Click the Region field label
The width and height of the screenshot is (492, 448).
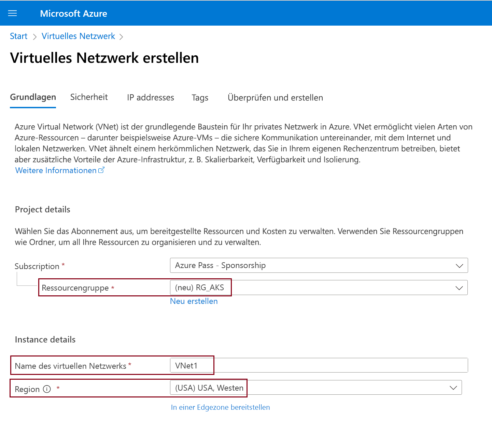pos(27,389)
